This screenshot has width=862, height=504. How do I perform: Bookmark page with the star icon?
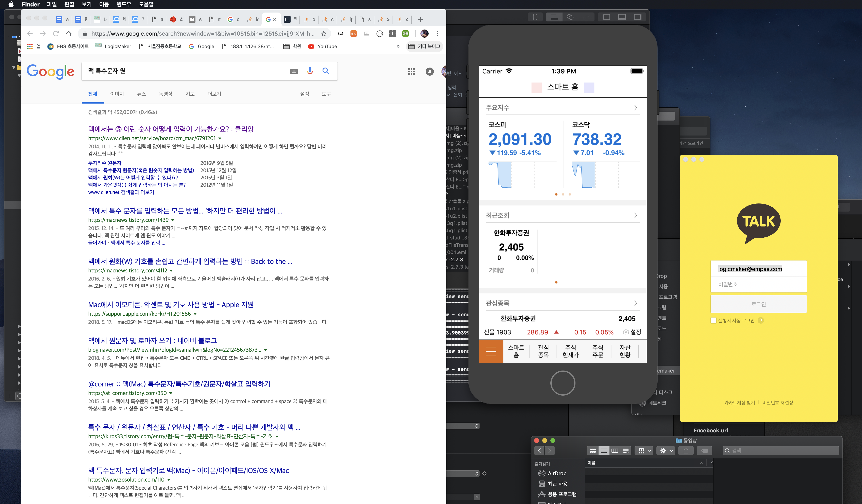point(323,34)
